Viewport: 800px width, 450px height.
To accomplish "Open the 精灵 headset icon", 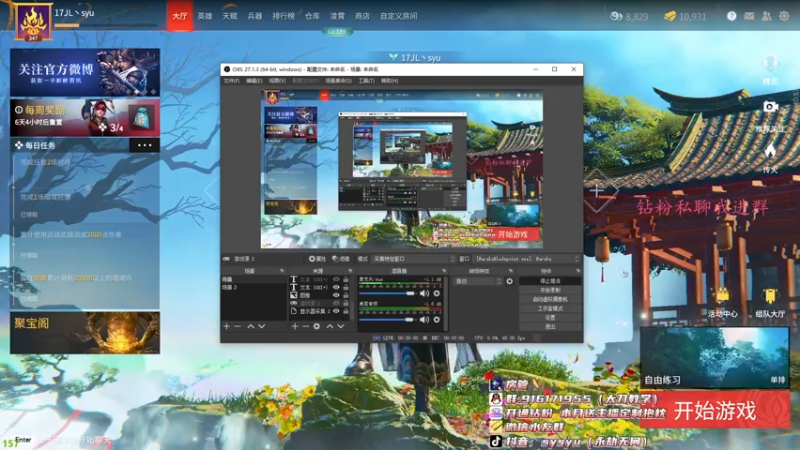I will pos(770,63).
